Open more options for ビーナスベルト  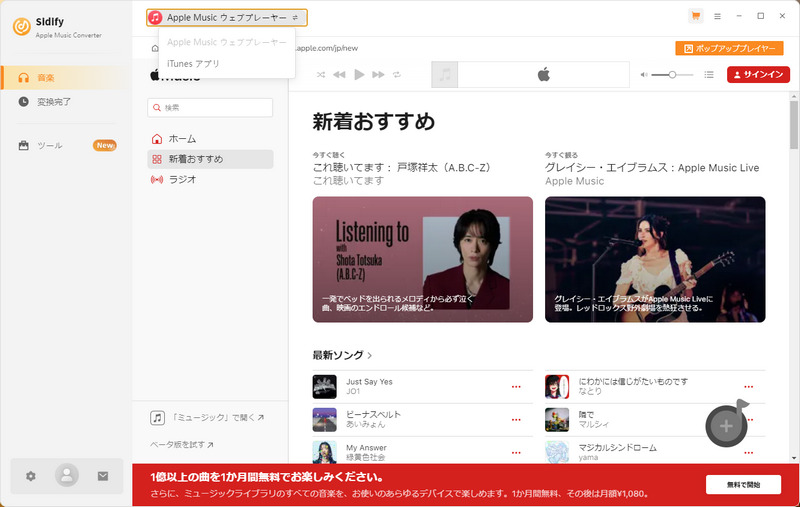[x=516, y=420]
